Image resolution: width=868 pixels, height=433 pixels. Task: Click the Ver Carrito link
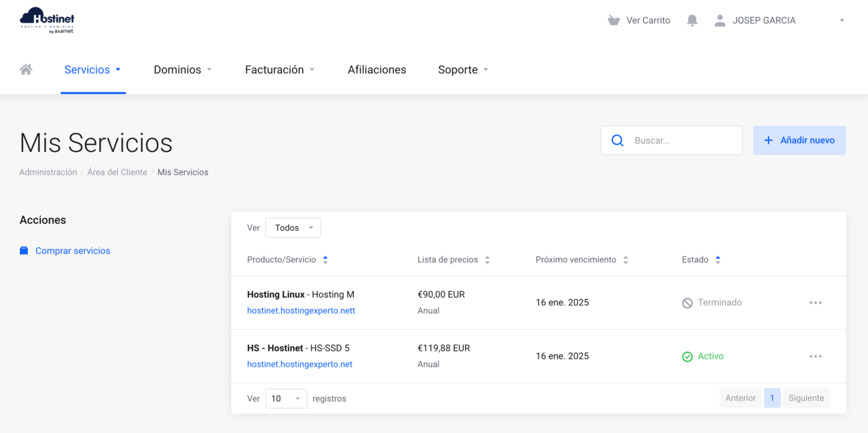click(x=648, y=20)
